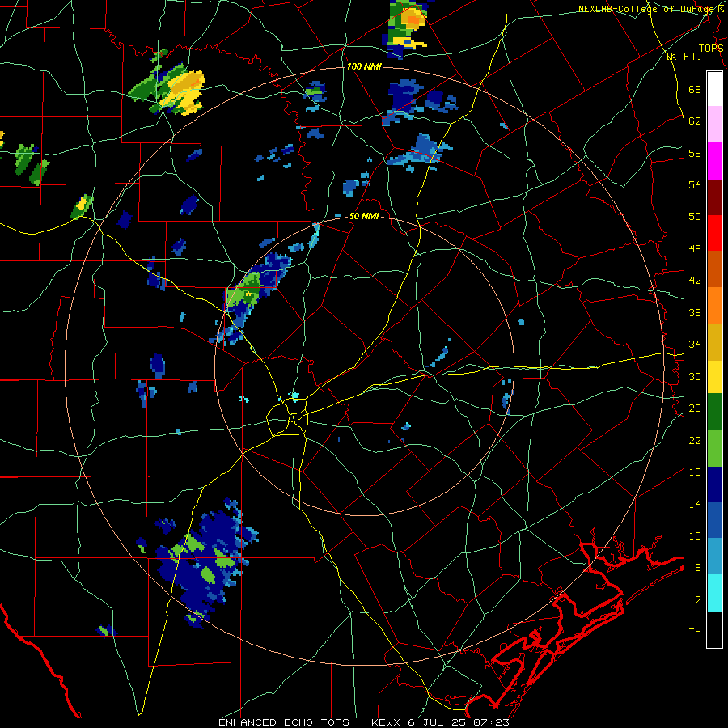Click the light blue 6–10 legend swatch
Viewport: 728px width, 728px height.
[x=714, y=557]
